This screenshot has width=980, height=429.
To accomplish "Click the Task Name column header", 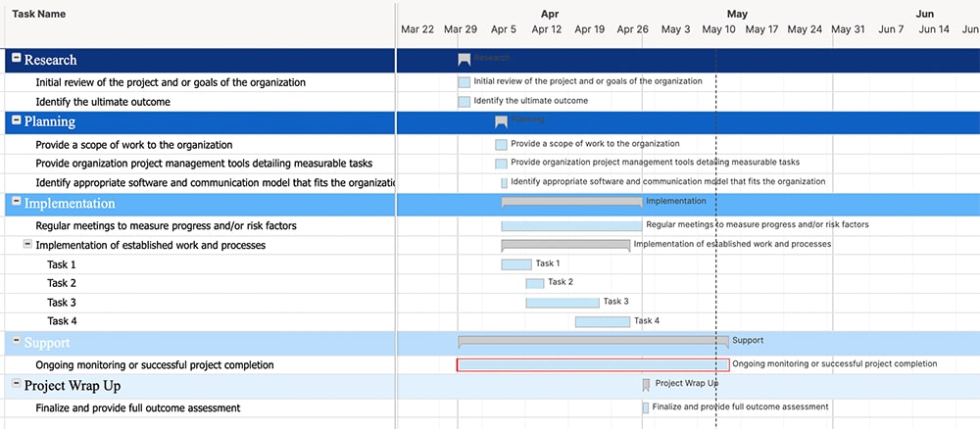I will (x=39, y=14).
